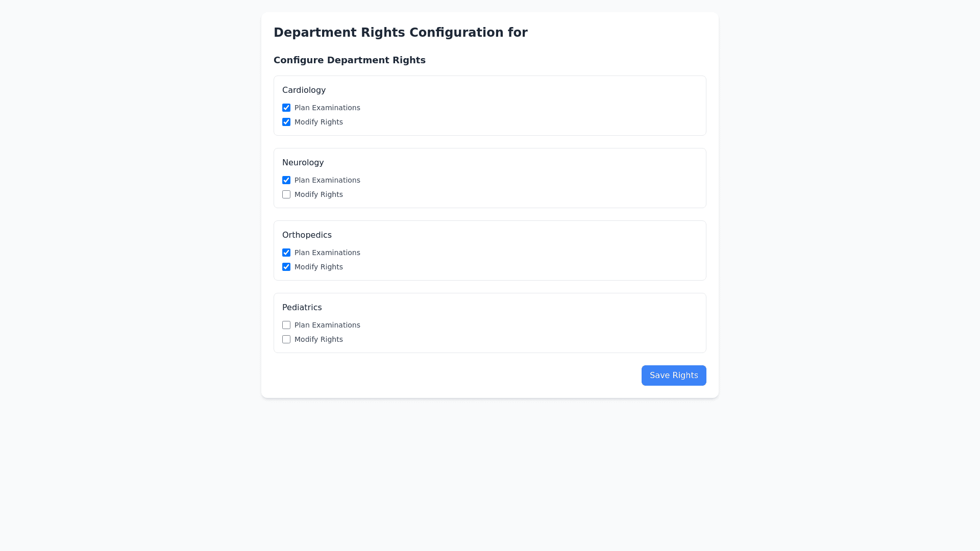This screenshot has height=551, width=980.
Task: Click the Save Rights button
Action: click(x=674, y=375)
